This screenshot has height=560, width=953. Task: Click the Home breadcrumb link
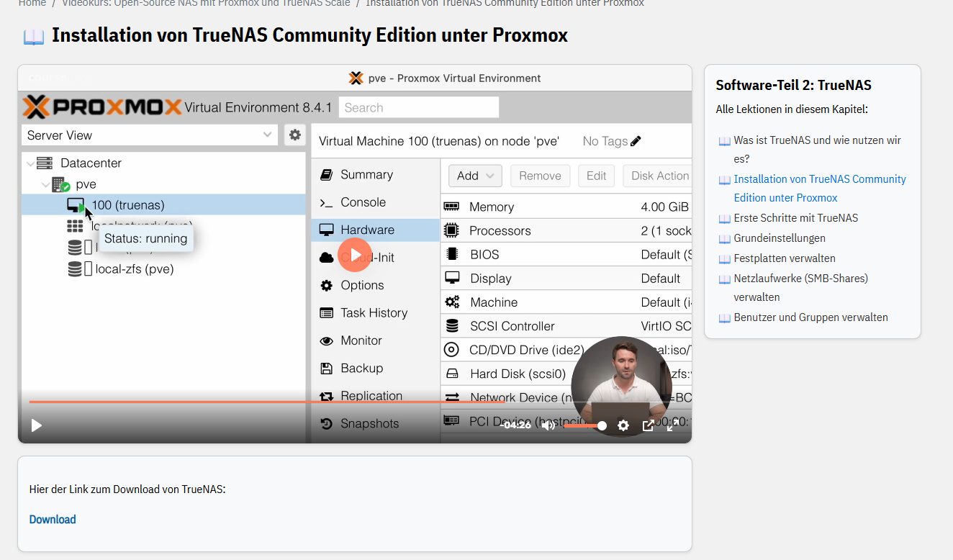coord(32,3)
